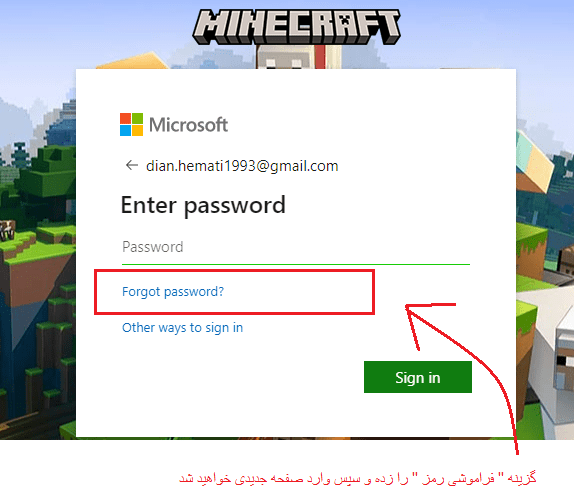Click the red arrow annotation head
Screen dimensions: 574x501
tap(415, 318)
